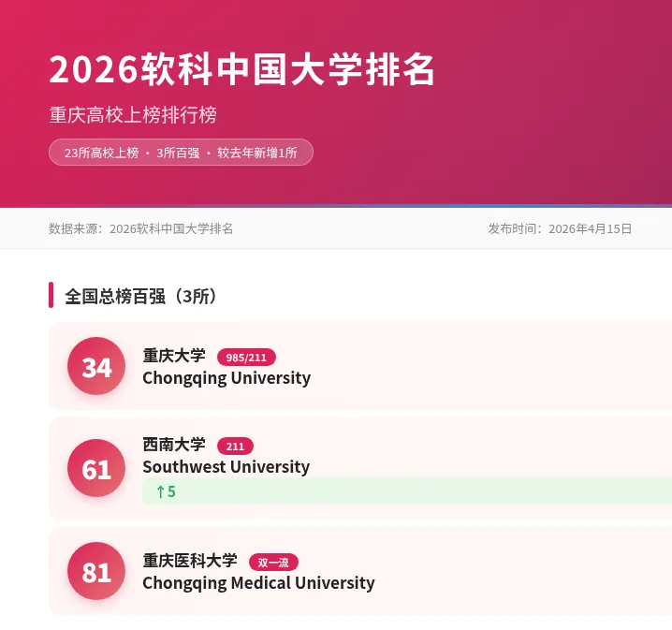The height and width of the screenshot is (630, 672).
Task: Click the 2026软科中国大学排名 main heading
Action: 242,69
